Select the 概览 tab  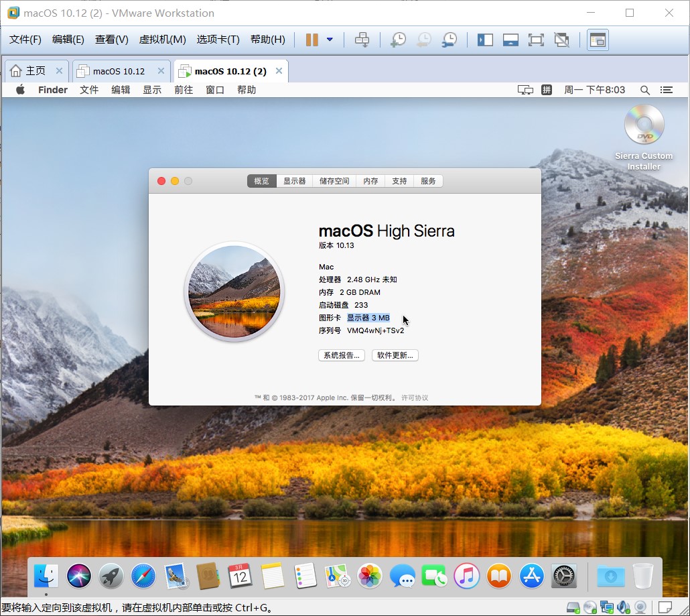pos(261,181)
